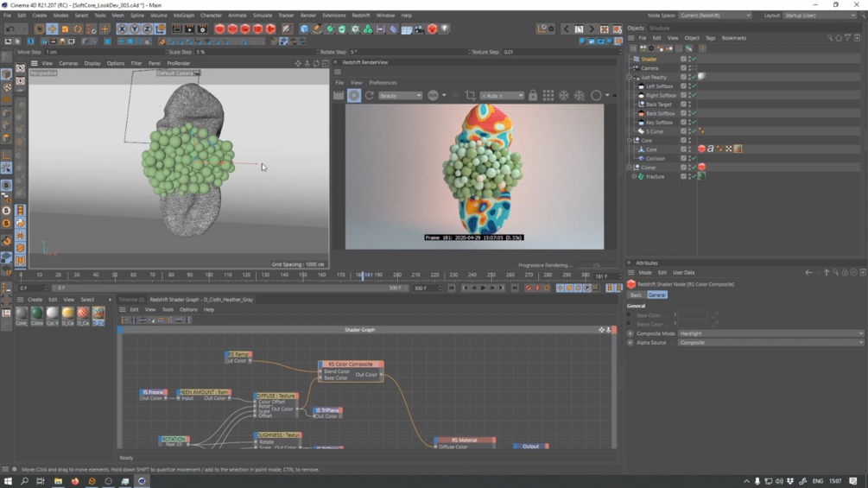Select the Rotate tool in top toolbar
This screenshot has height=488, width=868.
(78, 29)
